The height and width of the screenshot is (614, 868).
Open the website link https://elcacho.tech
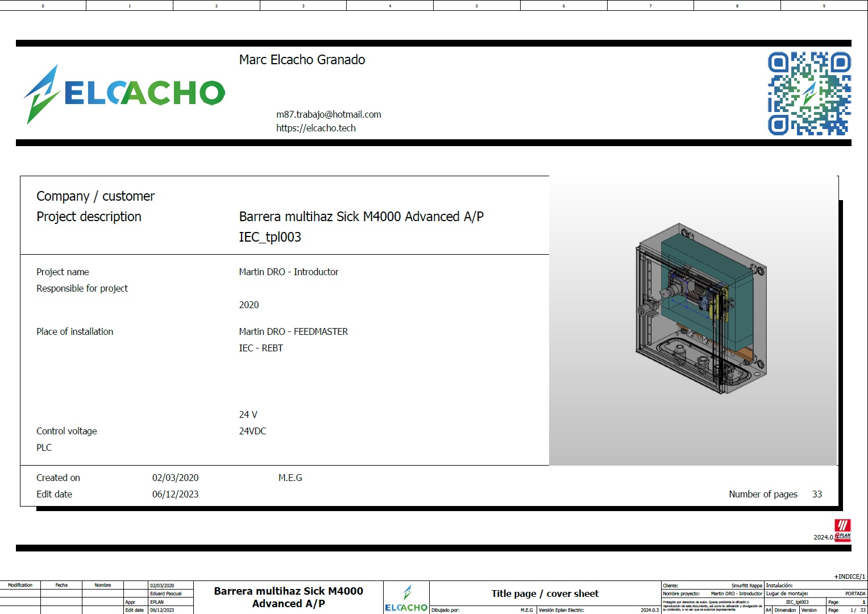click(316, 128)
